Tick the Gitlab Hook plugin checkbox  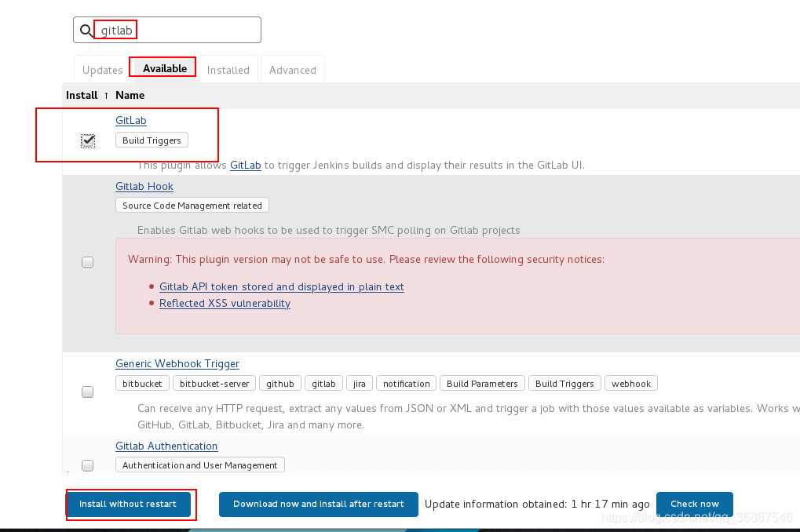click(88, 262)
